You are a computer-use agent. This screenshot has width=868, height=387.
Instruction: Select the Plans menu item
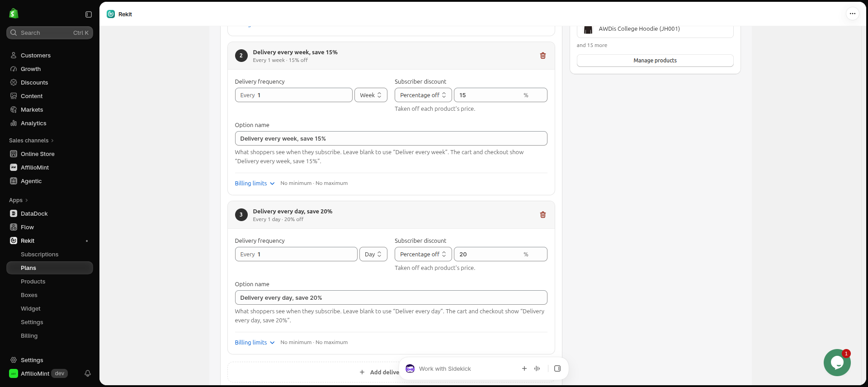coord(50,268)
